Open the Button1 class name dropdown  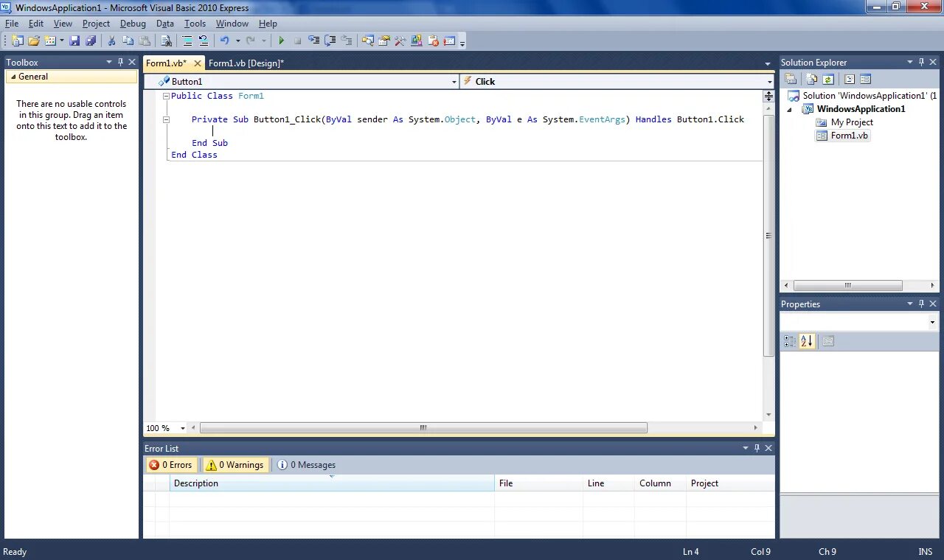[454, 82]
